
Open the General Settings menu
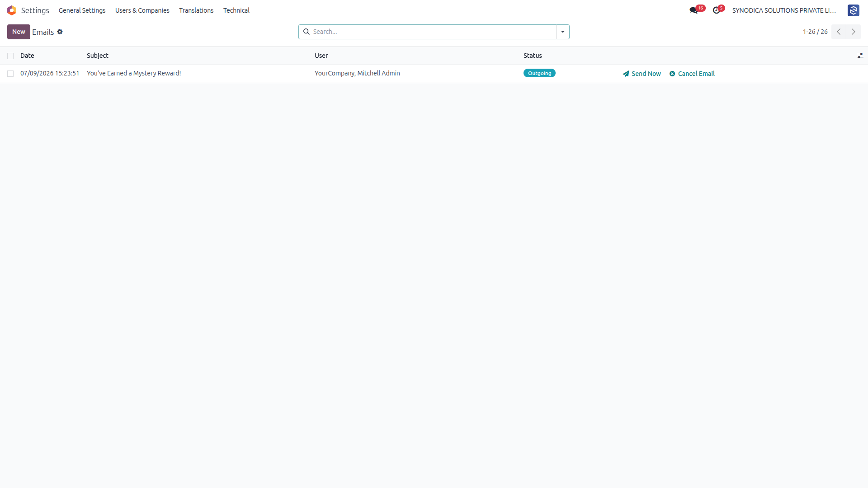(x=82, y=10)
